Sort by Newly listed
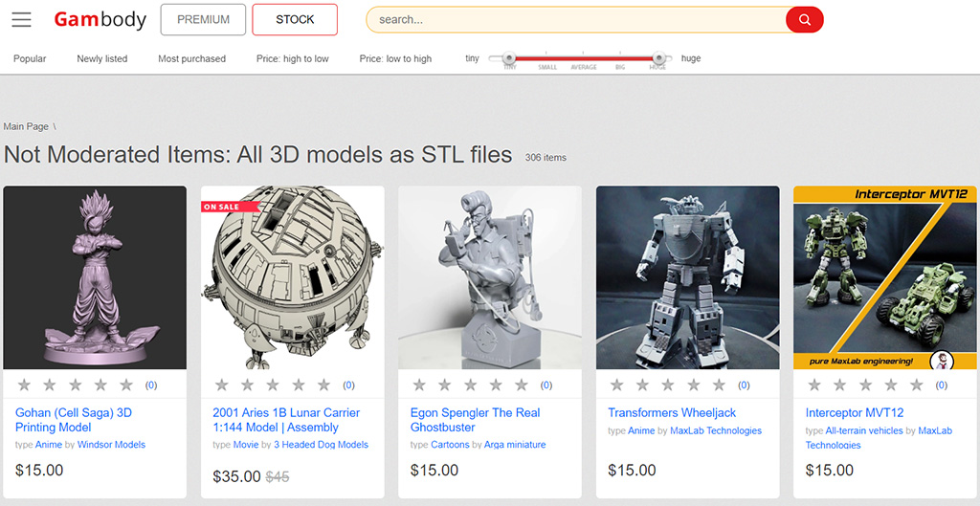980x506 pixels. [x=101, y=58]
